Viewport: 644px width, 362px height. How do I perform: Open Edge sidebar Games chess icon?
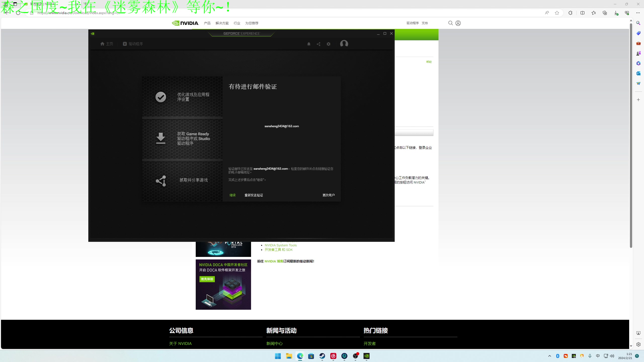pos(638,53)
